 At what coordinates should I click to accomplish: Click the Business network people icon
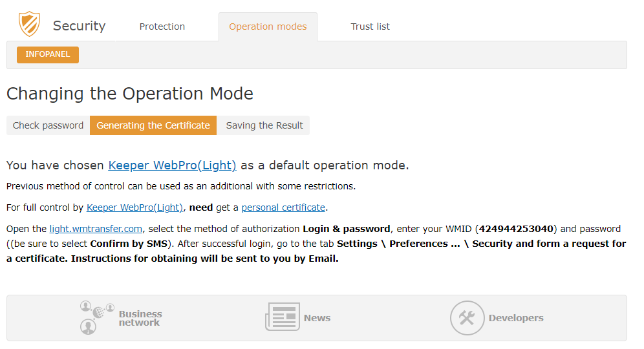click(x=97, y=317)
